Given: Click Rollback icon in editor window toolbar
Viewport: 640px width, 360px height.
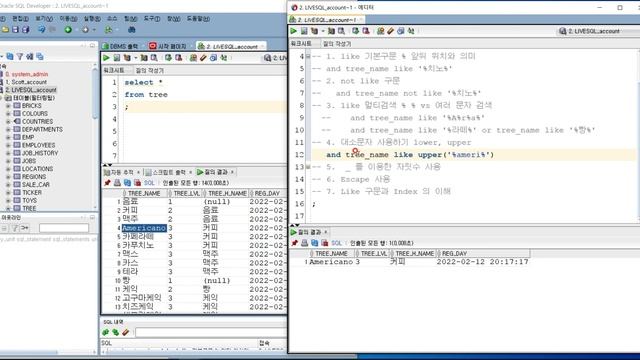Looking at the screenshot, I should 366,31.
